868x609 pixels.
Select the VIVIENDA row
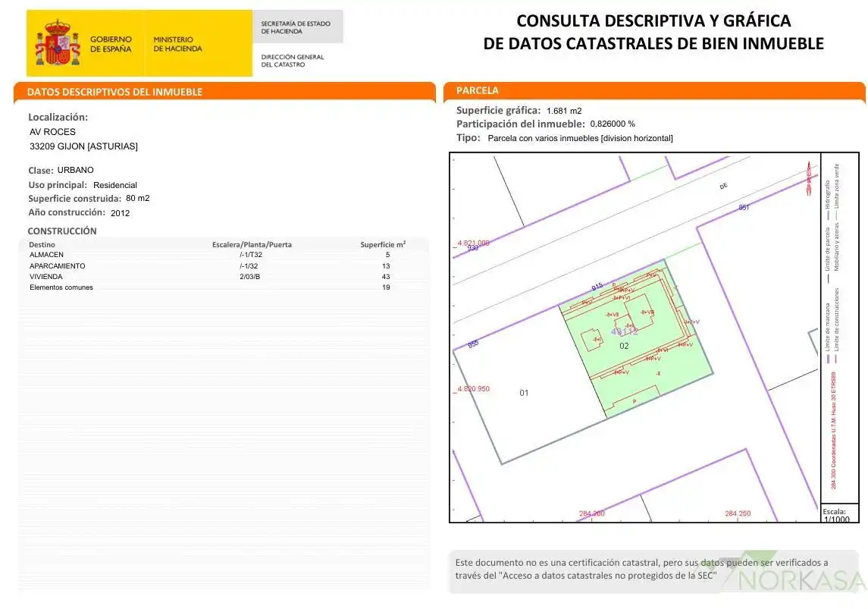point(224,276)
